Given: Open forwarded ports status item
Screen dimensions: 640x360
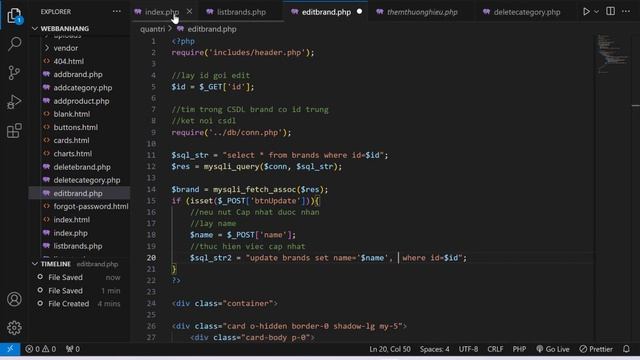Looking at the screenshot, I should [73, 349].
